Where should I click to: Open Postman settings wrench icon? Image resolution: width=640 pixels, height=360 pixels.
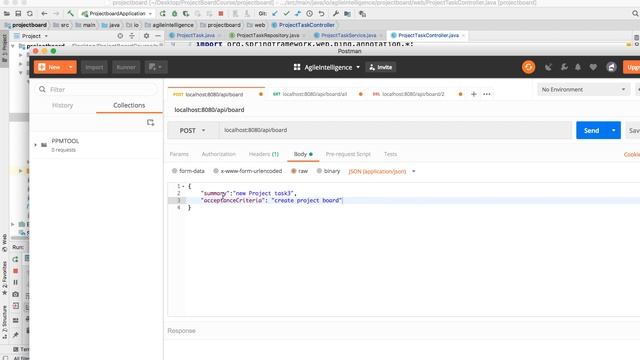pyautogui.click(x=564, y=67)
